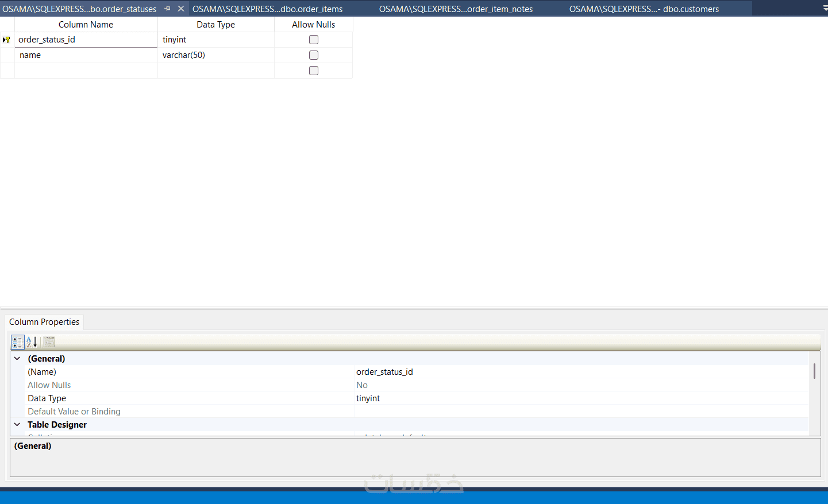Close the order_statuses tab with its X

click(181, 9)
